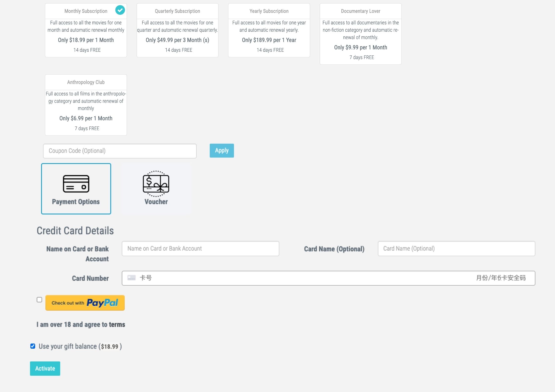Click the PayPal checkout logo button
Screen dimensions: 555x392
[85, 303]
